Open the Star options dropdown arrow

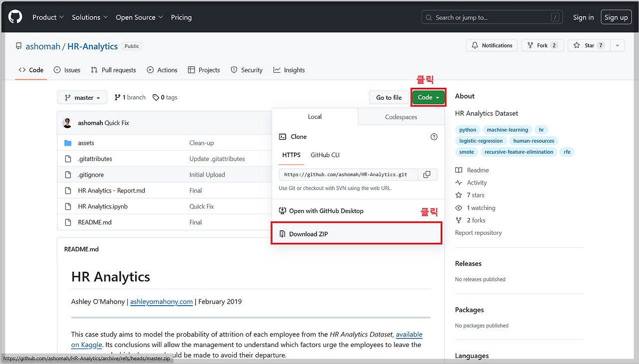(x=617, y=45)
